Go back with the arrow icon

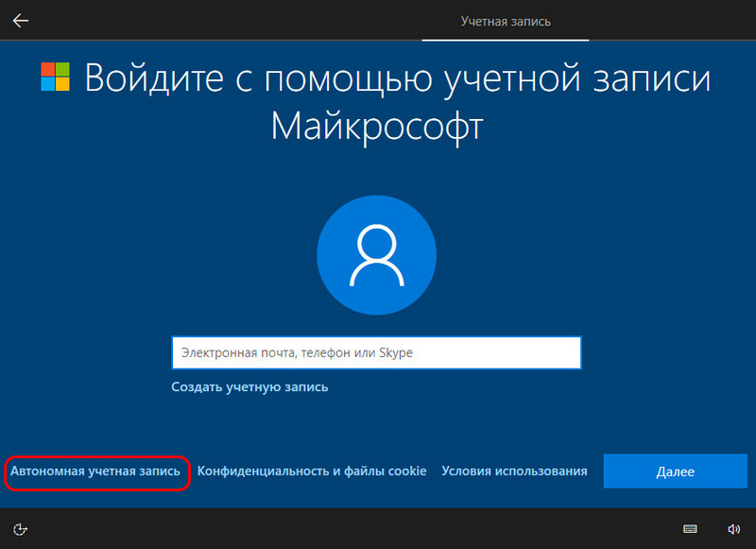click(20, 21)
